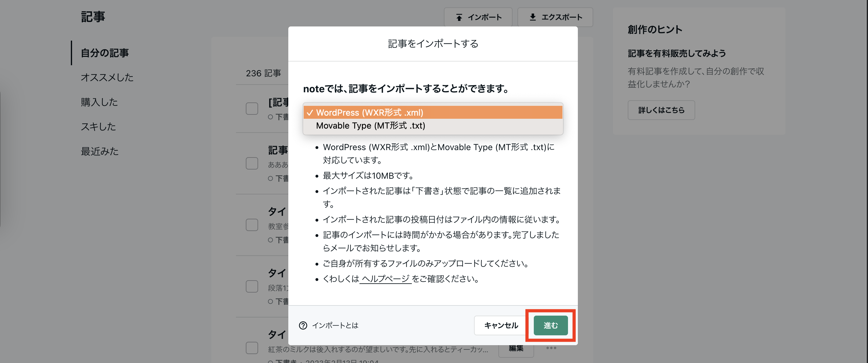Select Movable Type (MT形式 .txt) option
The height and width of the screenshot is (363, 868).
pos(433,126)
